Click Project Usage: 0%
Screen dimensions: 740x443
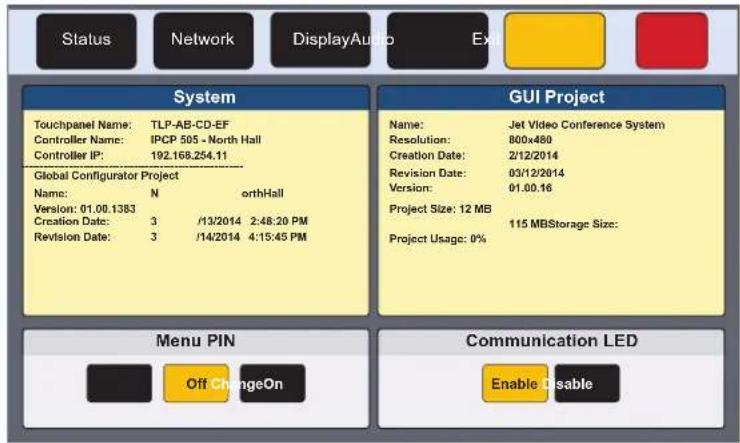(x=437, y=239)
